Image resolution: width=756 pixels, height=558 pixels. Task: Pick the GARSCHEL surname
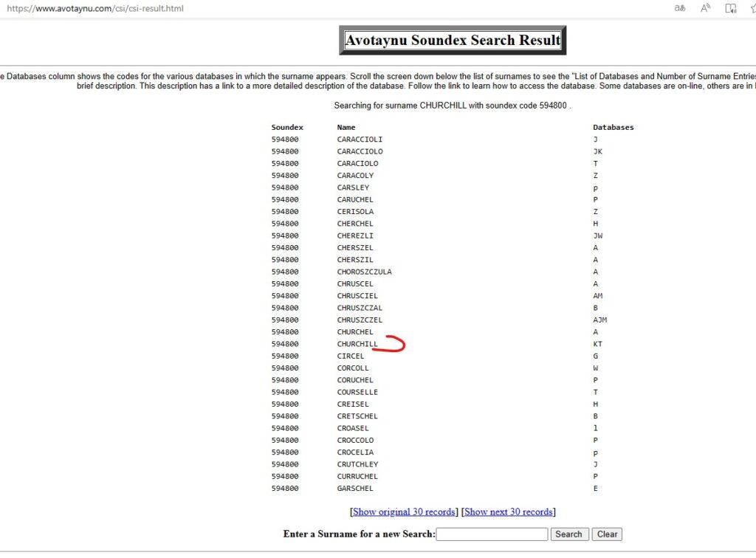point(355,489)
